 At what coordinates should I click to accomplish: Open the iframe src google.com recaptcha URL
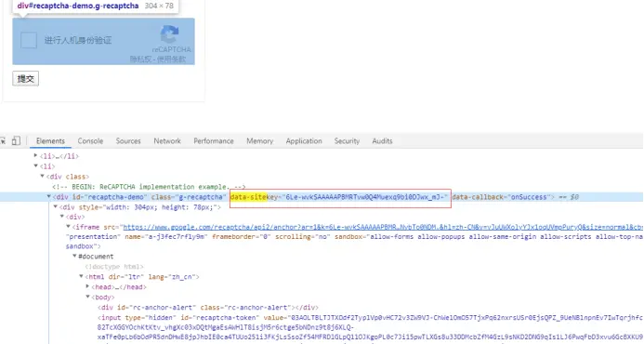(383, 227)
